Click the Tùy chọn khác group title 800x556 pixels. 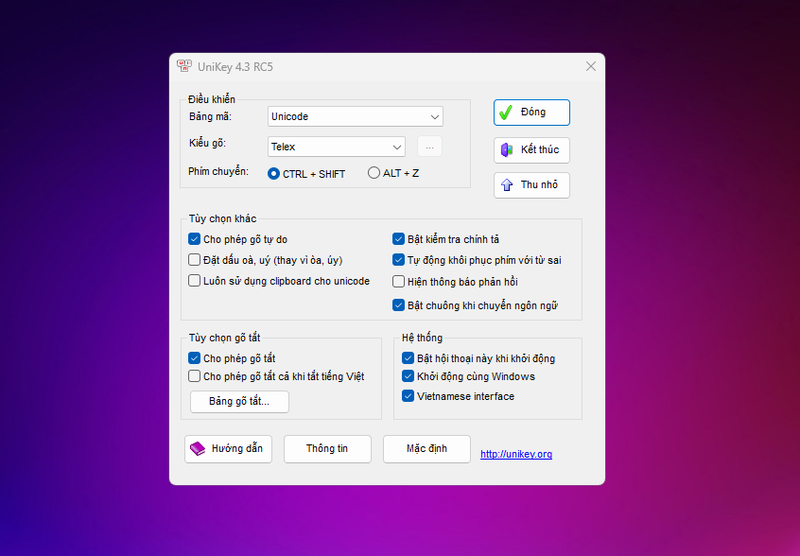click(x=222, y=218)
